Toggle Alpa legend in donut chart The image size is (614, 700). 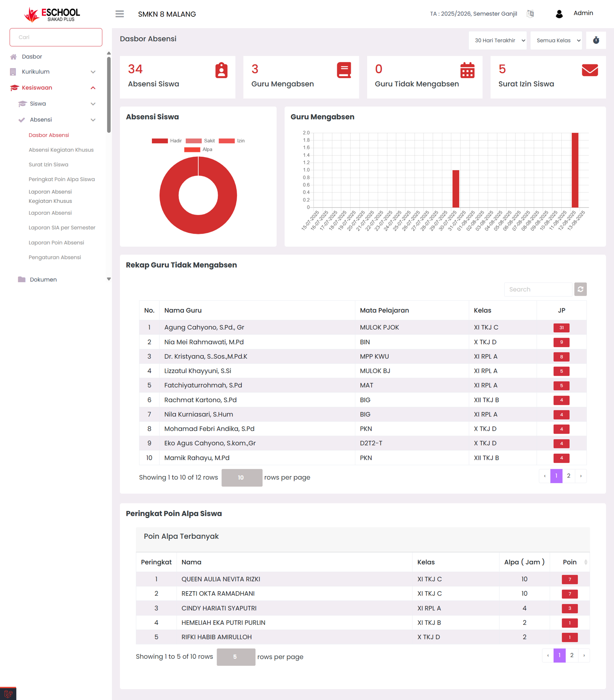point(198,150)
